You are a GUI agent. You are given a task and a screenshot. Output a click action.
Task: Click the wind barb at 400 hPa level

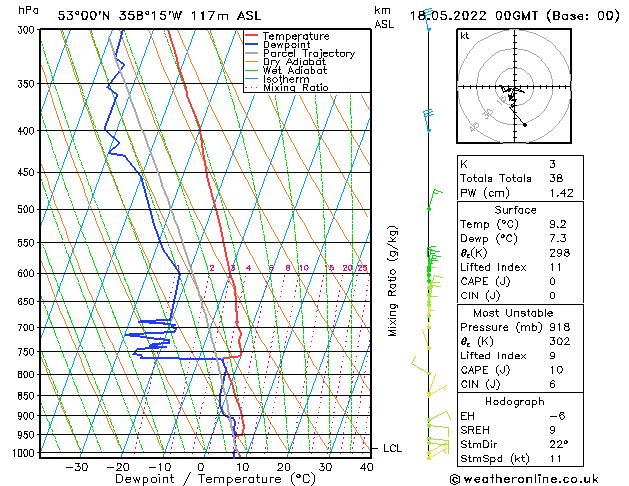point(428,120)
